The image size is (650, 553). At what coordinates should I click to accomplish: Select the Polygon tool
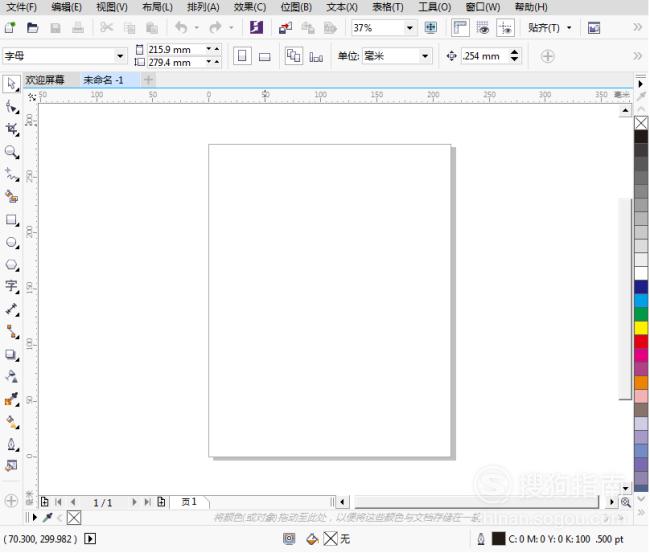pos(12,265)
